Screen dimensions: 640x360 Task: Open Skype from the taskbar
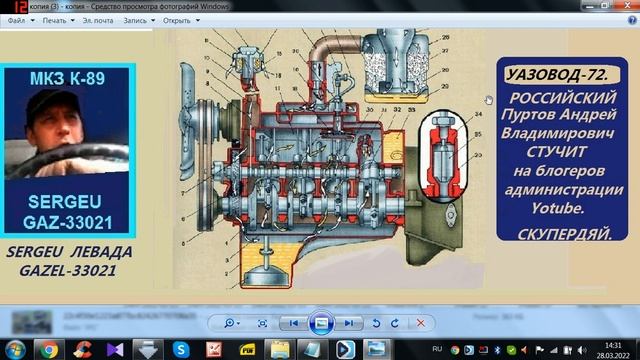(181, 350)
